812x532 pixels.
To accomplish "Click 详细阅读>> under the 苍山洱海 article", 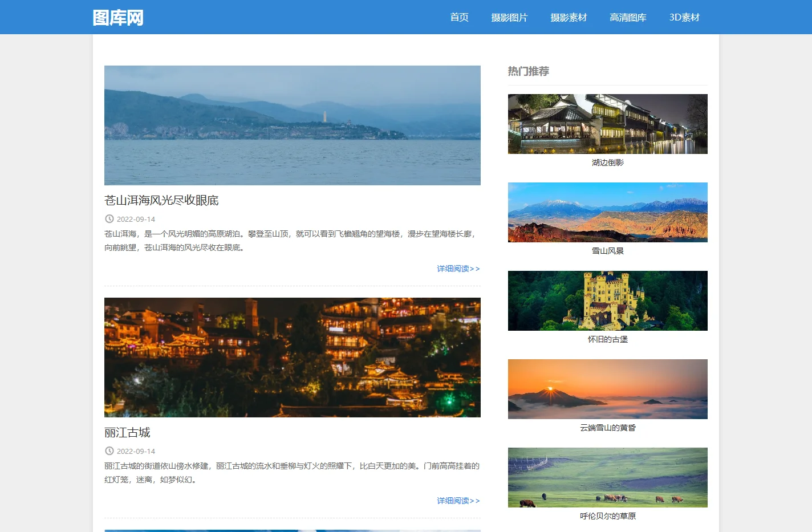I will 458,269.
